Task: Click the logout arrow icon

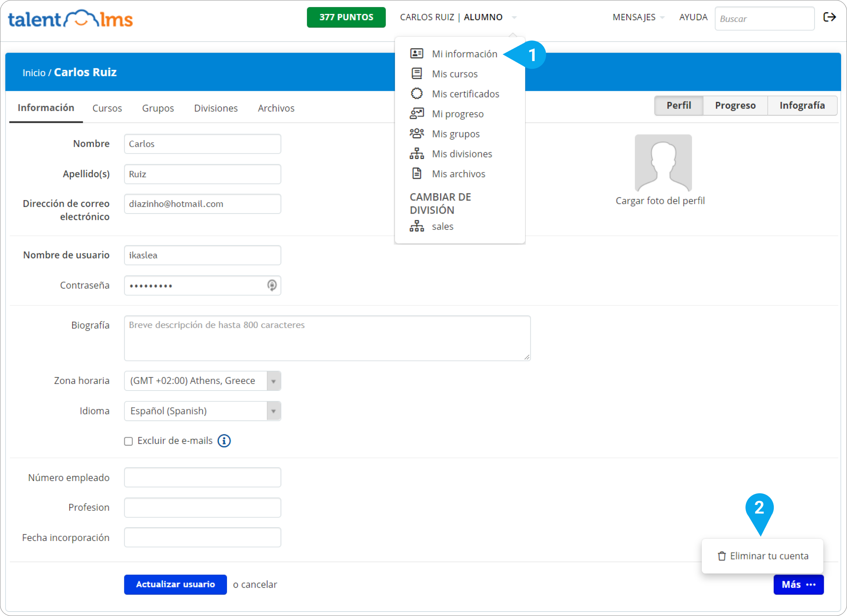Action: 829,17
